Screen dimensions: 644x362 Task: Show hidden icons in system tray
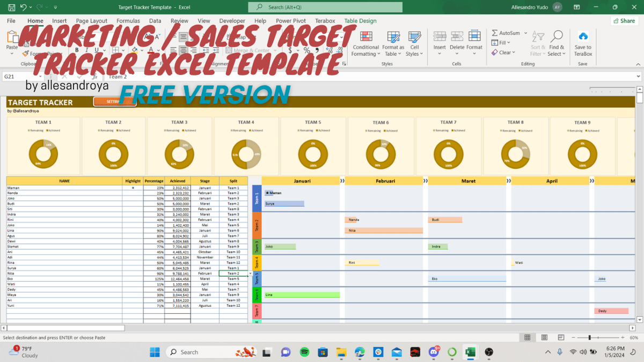coord(547,352)
